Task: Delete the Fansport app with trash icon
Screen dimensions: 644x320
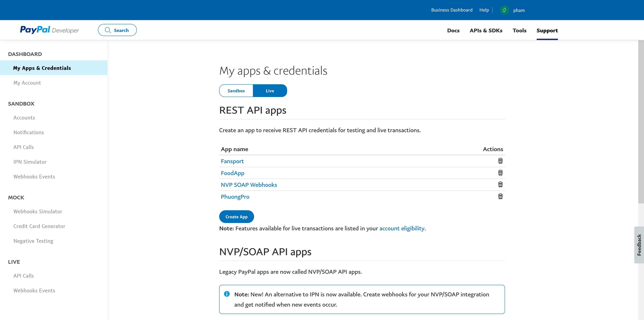Action: click(500, 161)
